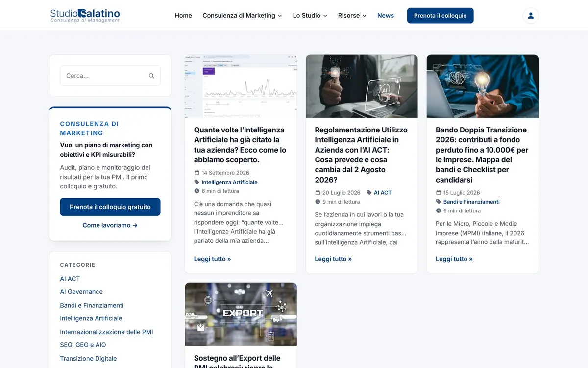Open the analytics chart post thumbnail

click(x=241, y=86)
